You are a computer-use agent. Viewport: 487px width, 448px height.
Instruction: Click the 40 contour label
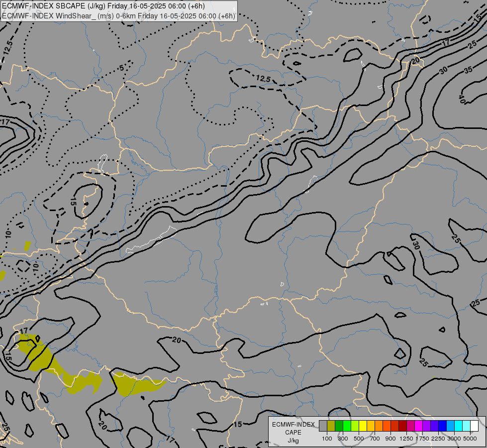[462, 100]
